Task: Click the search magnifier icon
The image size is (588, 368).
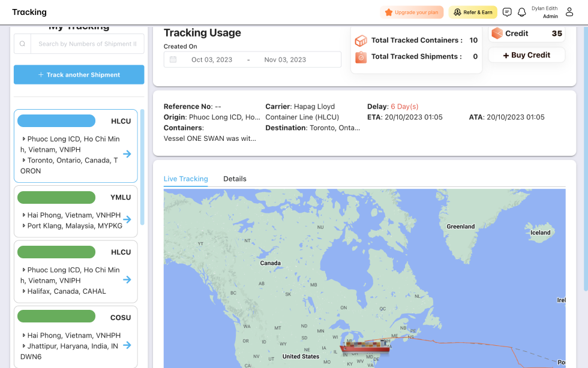Action: (x=23, y=44)
